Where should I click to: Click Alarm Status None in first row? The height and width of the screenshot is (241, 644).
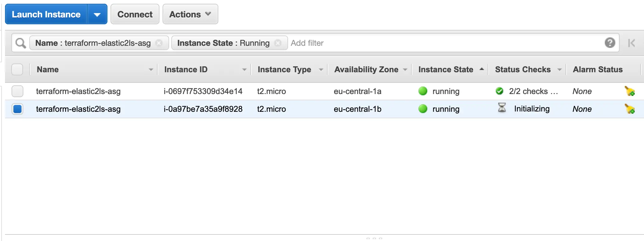[582, 91]
